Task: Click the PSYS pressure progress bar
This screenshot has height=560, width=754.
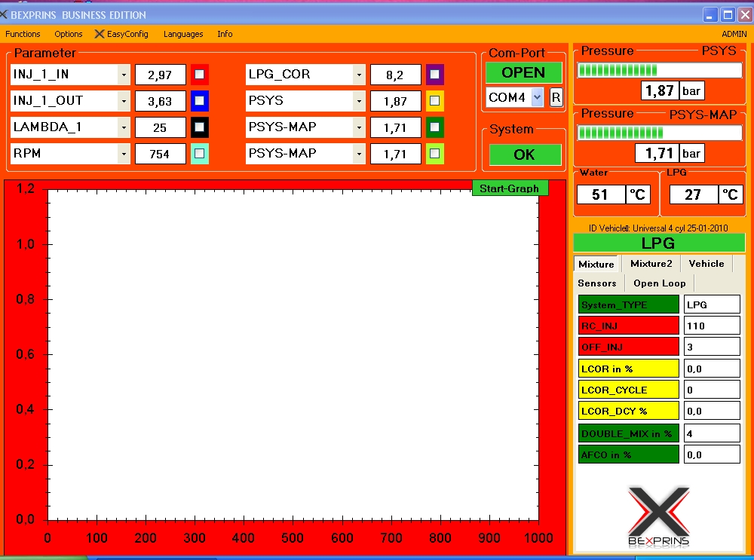Action: pos(660,70)
